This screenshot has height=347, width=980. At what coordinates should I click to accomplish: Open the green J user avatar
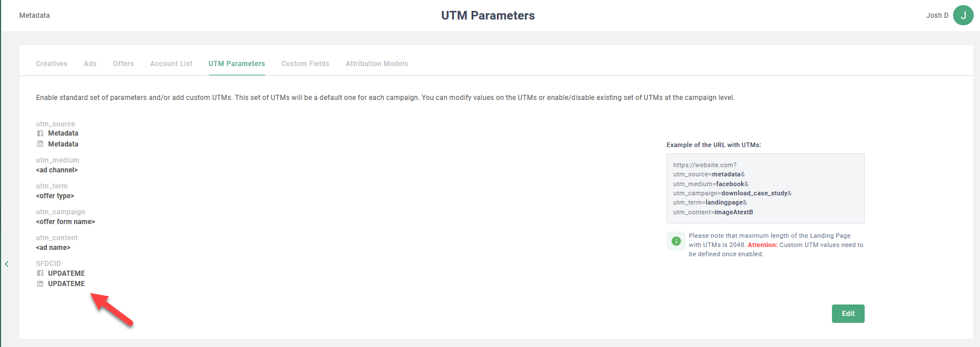point(963,16)
